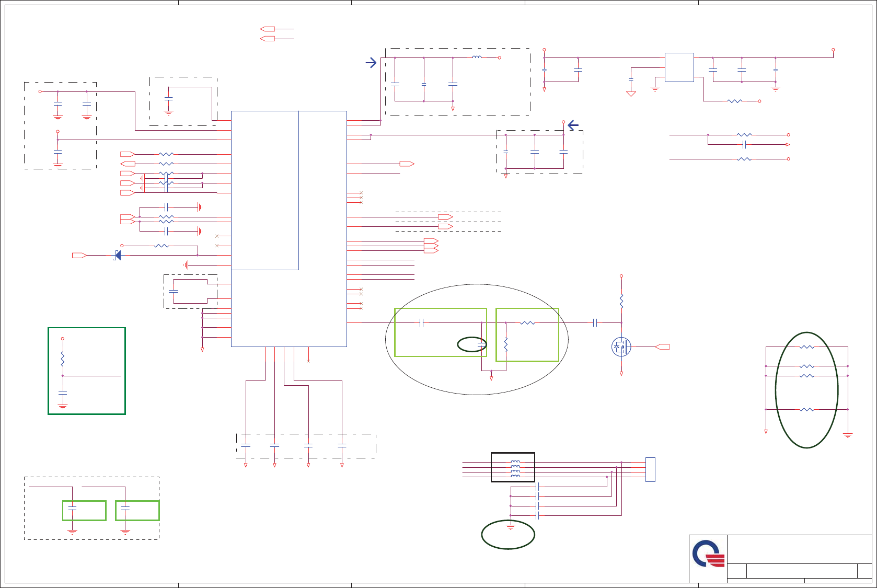Select the small capacitor inside the dark oval
This screenshot has width=877, height=588.
[x=481, y=344]
